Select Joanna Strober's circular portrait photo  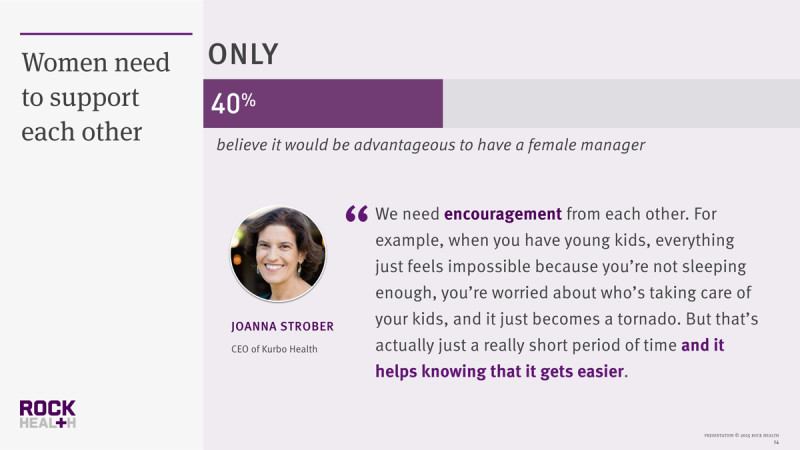[x=278, y=254]
